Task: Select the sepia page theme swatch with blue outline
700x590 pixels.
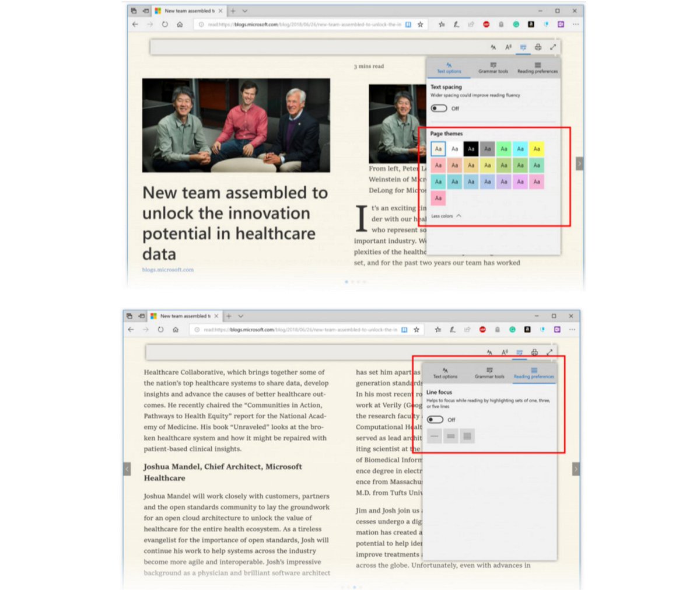Action: 438,149
